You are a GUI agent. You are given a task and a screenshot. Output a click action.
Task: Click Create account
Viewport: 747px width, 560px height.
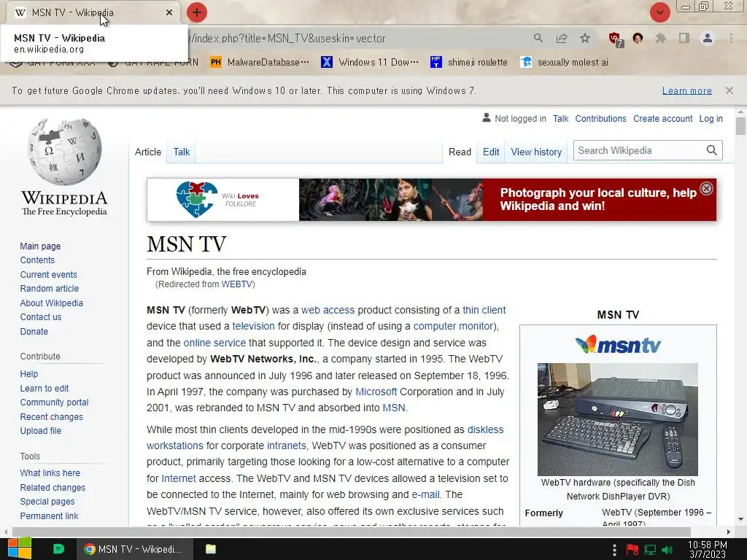coord(662,119)
